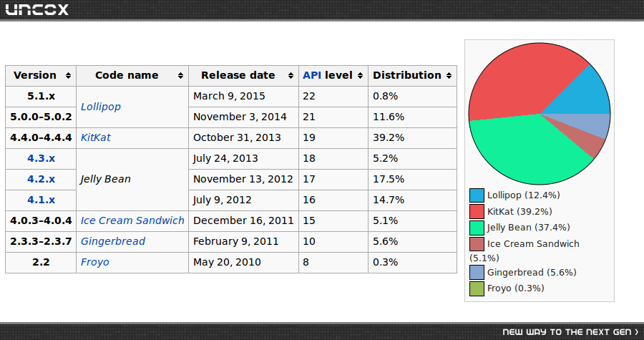This screenshot has width=644, height=340.
Task: Select the 'November 3, 2014' date cell
Action: tap(243, 117)
